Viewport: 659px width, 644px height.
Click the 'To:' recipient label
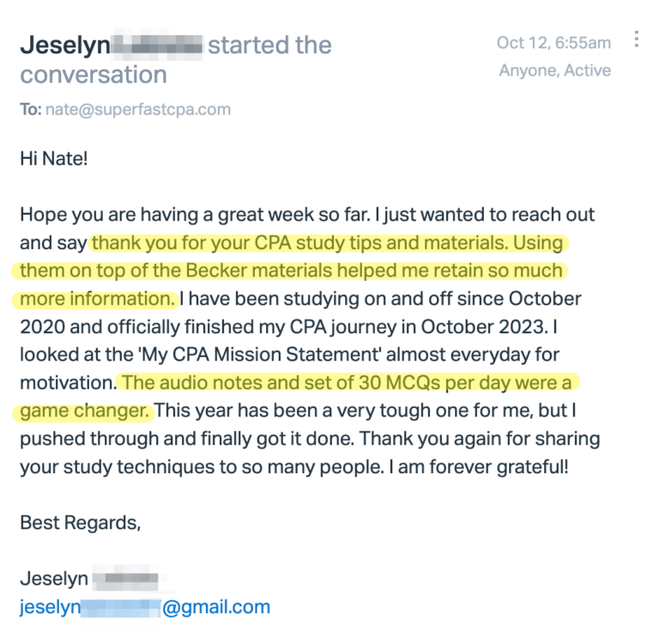coord(31,109)
